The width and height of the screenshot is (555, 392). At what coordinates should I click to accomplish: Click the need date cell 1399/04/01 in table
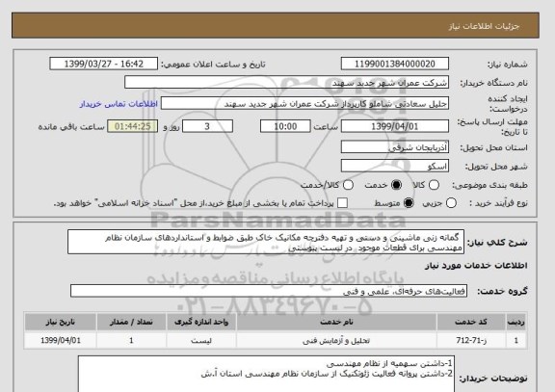[61, 341]
